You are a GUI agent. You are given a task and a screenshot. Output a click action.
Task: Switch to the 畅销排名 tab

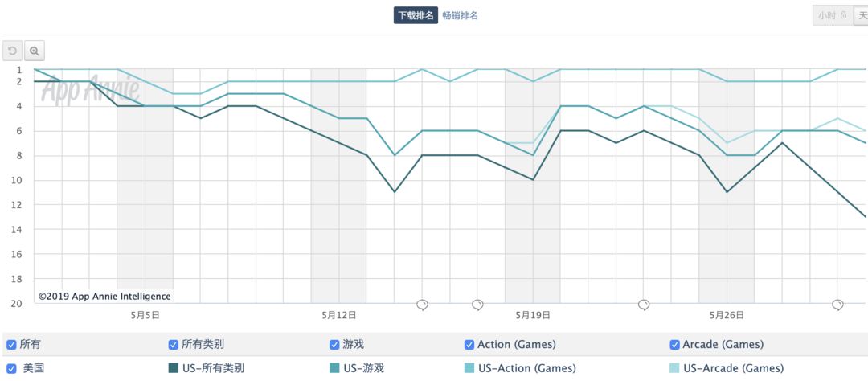(461, 15)
